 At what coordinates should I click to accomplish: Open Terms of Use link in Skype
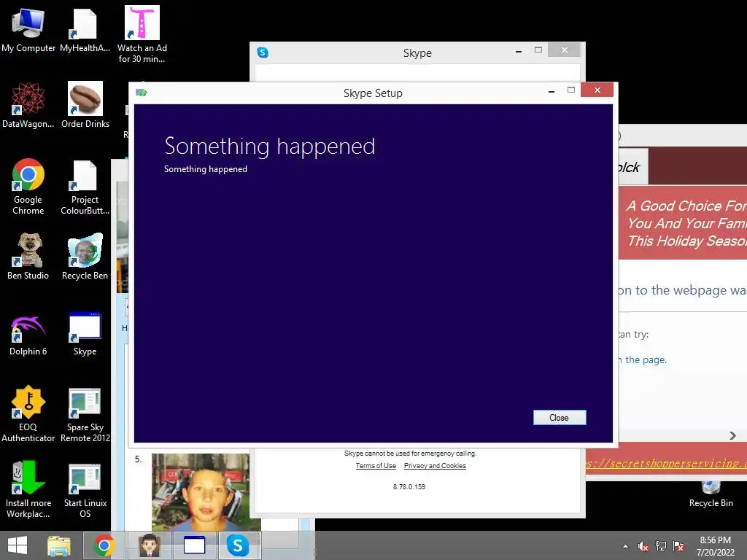point(376,466)
